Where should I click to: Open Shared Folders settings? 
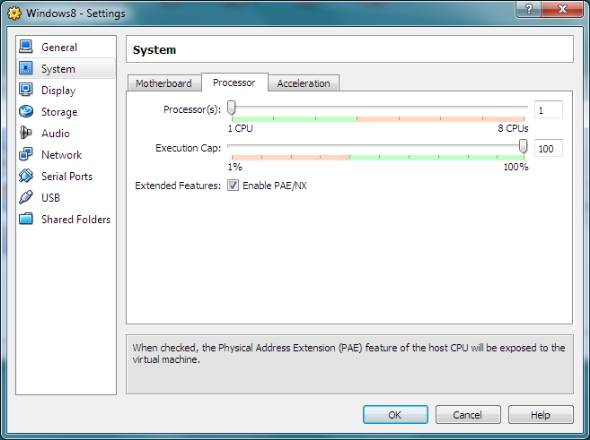(76, 219)
